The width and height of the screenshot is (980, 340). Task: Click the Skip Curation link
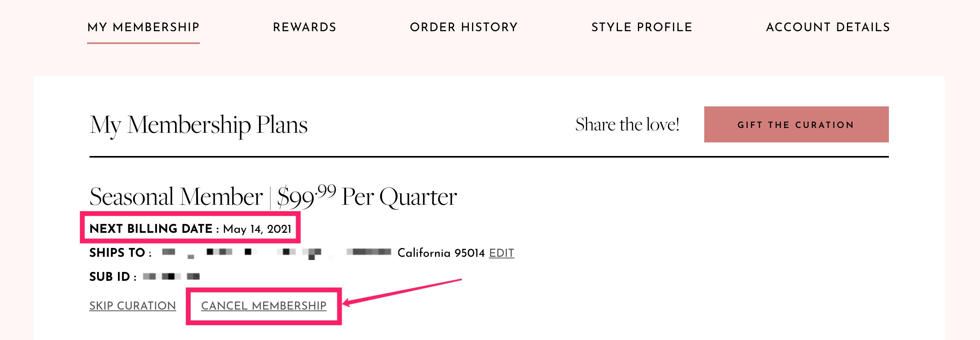(132, 306)
